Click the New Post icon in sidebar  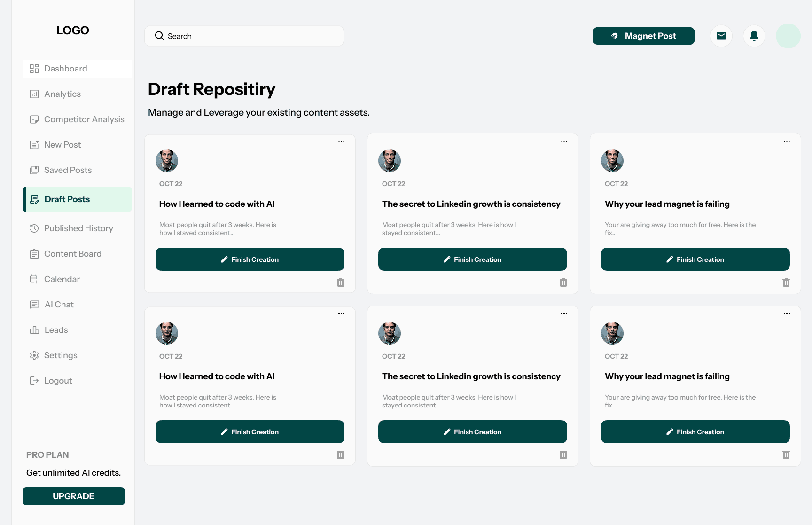34,145
